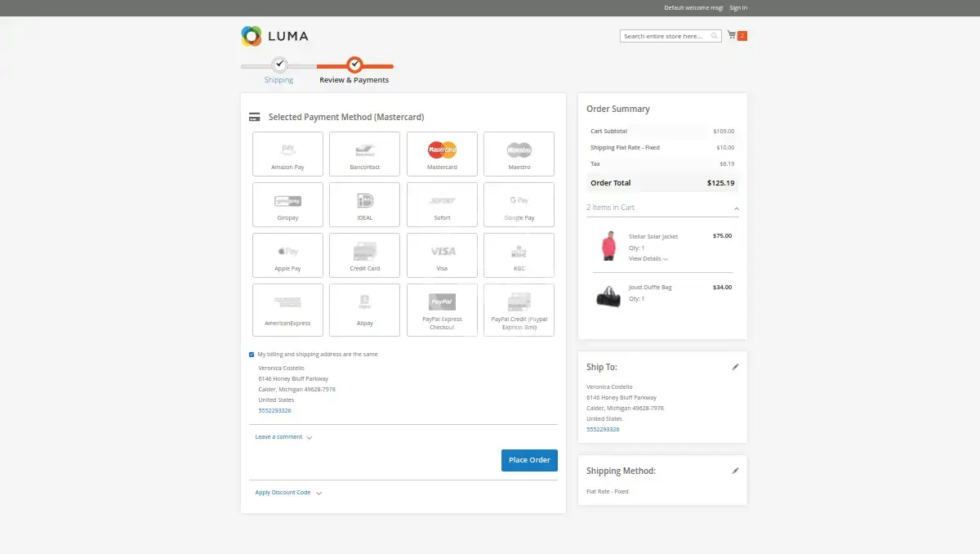
Task: Select the Maestro payment tile
Action: 519,154
